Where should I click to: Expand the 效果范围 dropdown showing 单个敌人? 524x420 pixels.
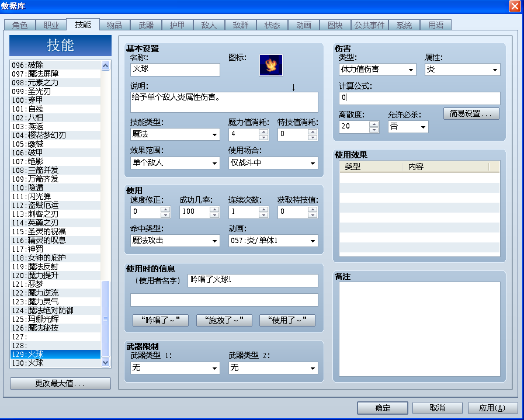175,163
